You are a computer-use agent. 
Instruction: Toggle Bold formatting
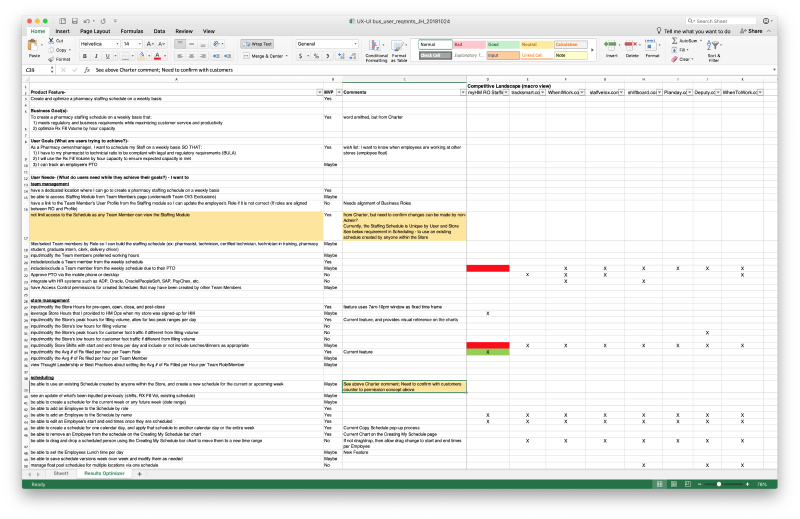pos(85,56)
